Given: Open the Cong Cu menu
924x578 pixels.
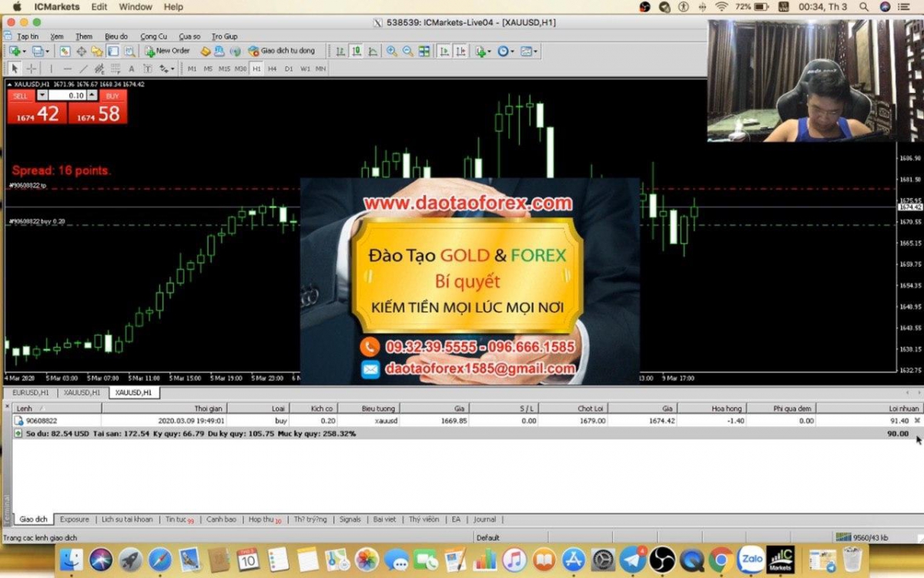Looking at the screenshot, I should point(154,36).
